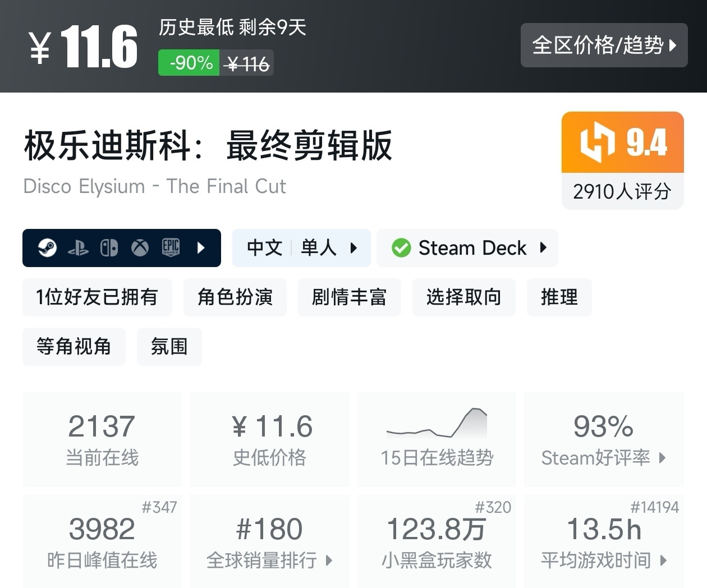Open the 2910人评分 rating count
The width and height of the screenshot is (707, 588).
pyautogui.click(x=622, y=192)
